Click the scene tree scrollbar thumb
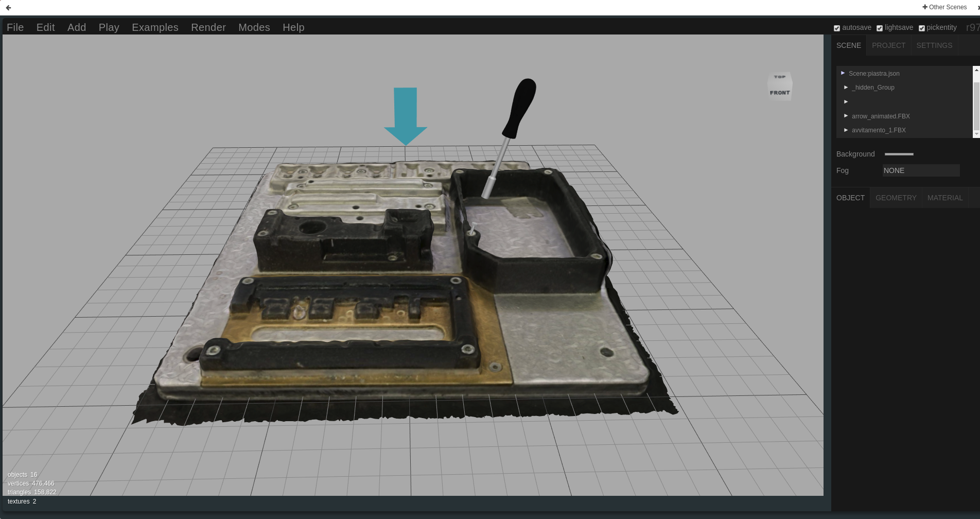 (976, 106)
